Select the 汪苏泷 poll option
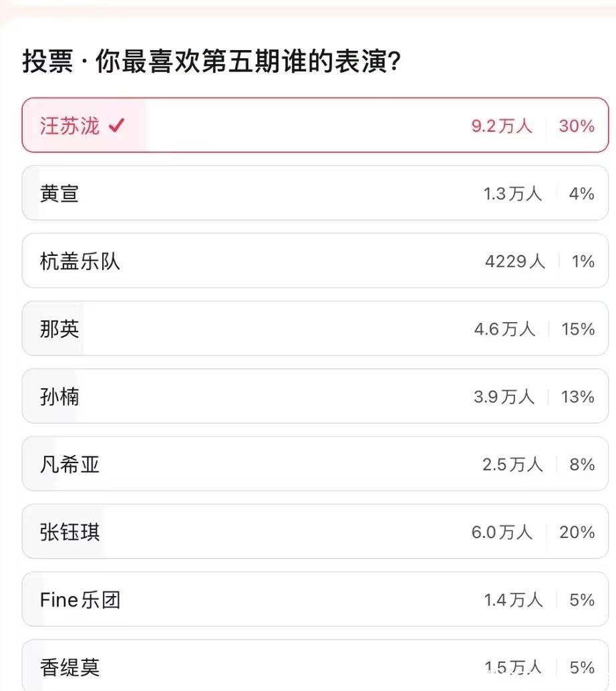Viewport: 616px width, 691px height. click(69, 126)
